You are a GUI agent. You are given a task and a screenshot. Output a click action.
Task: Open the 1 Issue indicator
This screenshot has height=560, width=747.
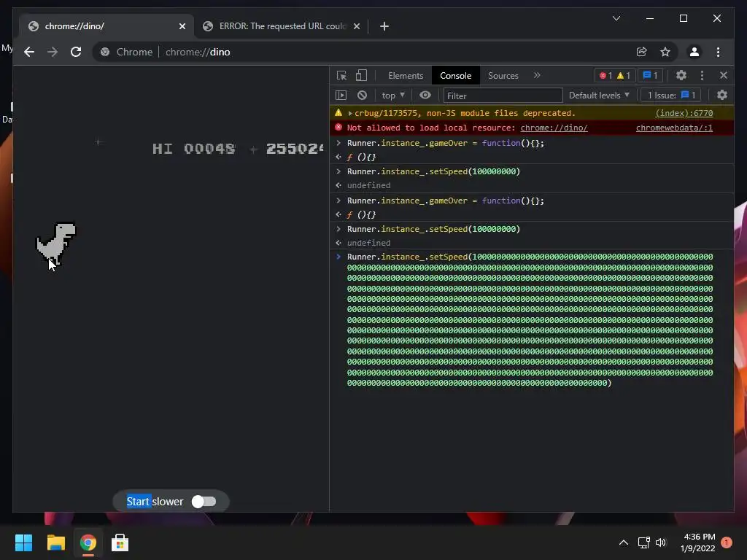click(x=671, y=96)
